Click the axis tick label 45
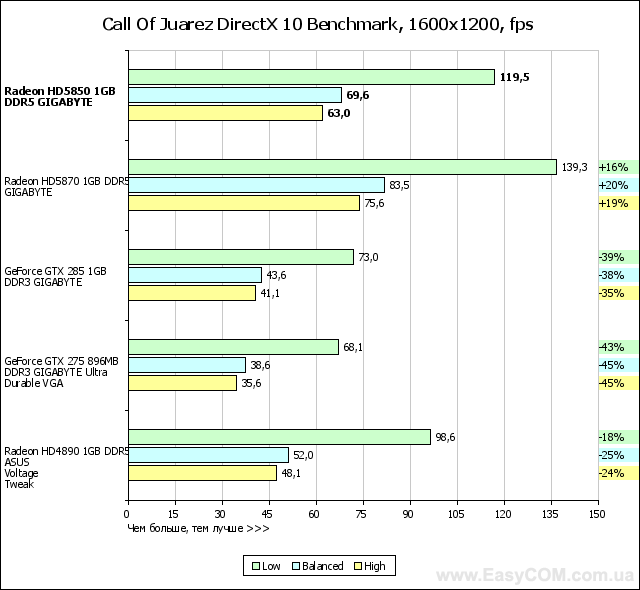This screenshot has height=590, width=640. tap(267, 514)
